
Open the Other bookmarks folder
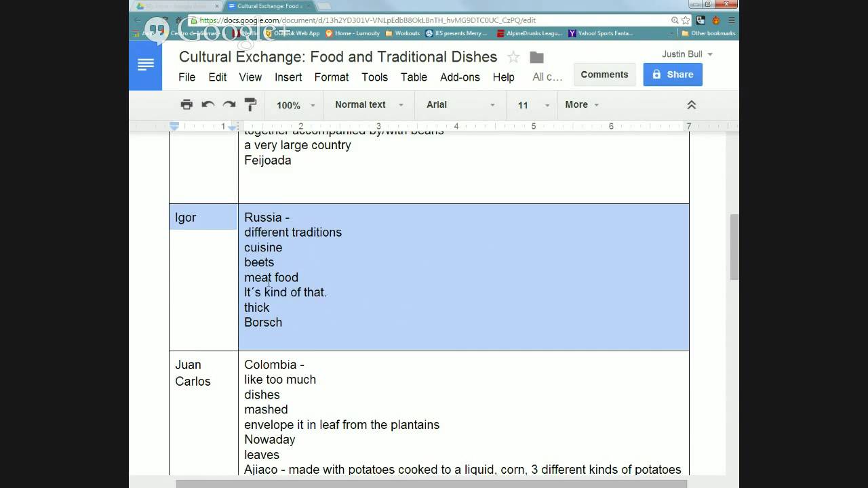(x=709, y=33)
